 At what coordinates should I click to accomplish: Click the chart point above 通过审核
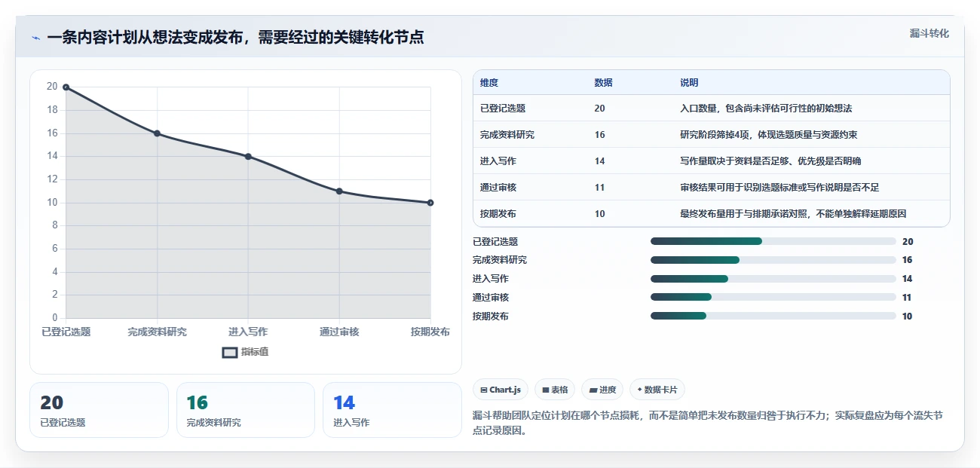(339, 191)
